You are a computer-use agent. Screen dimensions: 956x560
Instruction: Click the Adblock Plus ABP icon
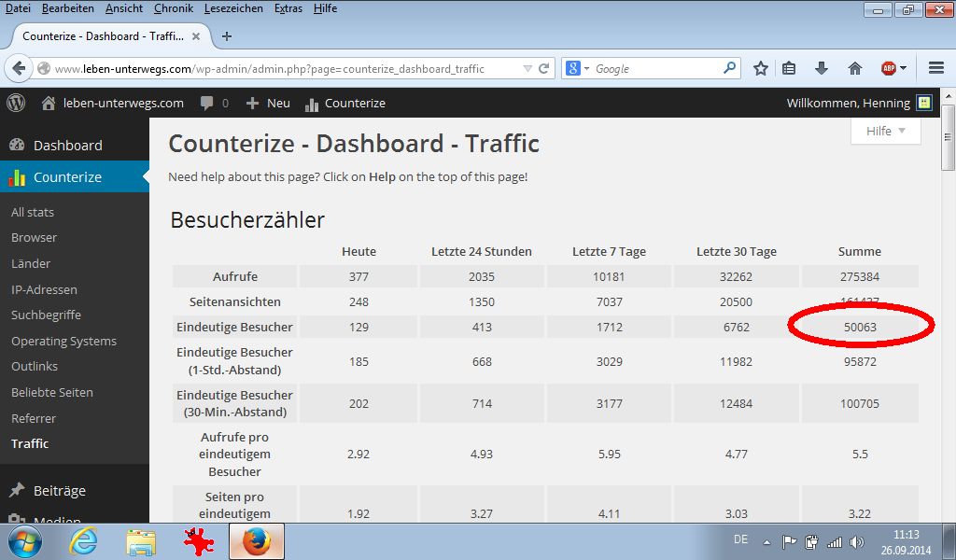pyautogui.click(x=889, y=68)
